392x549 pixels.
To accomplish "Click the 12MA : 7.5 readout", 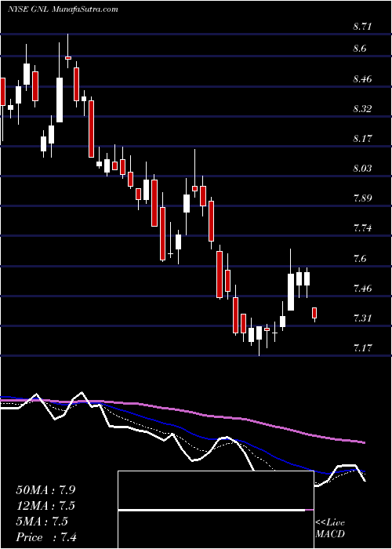I will click(45, 506).
